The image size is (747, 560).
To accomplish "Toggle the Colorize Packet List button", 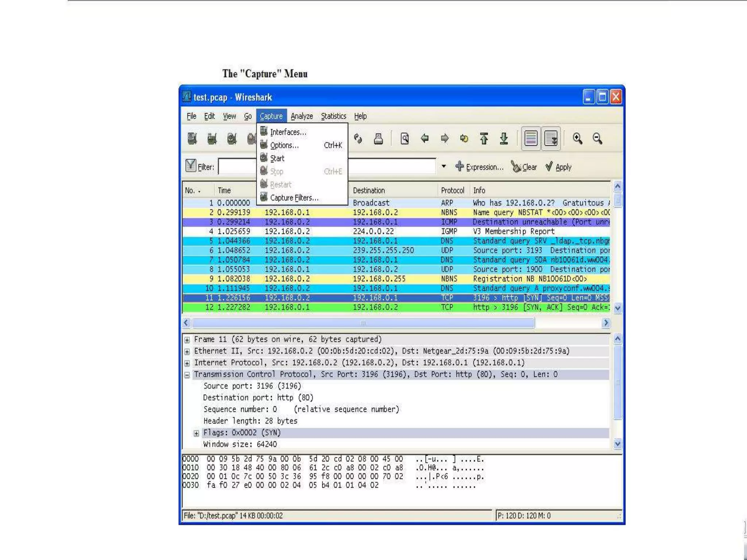I will 531,139.
